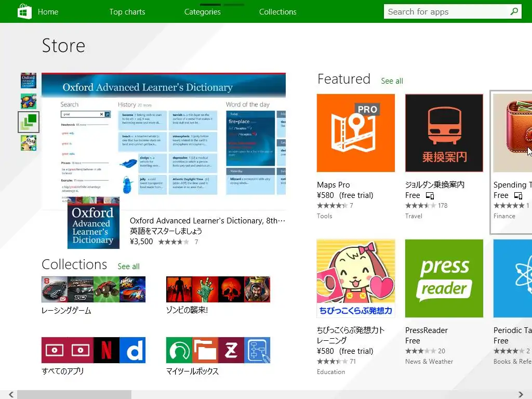This screenshot has width=532, height=399.
Task: Click the Z archive app icon
Action: (x=231, y=350)
